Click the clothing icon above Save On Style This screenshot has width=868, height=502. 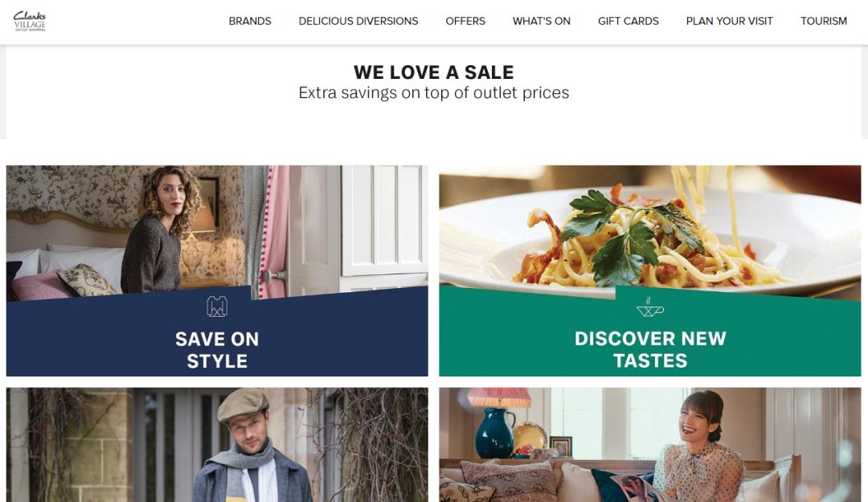point(217,307)
